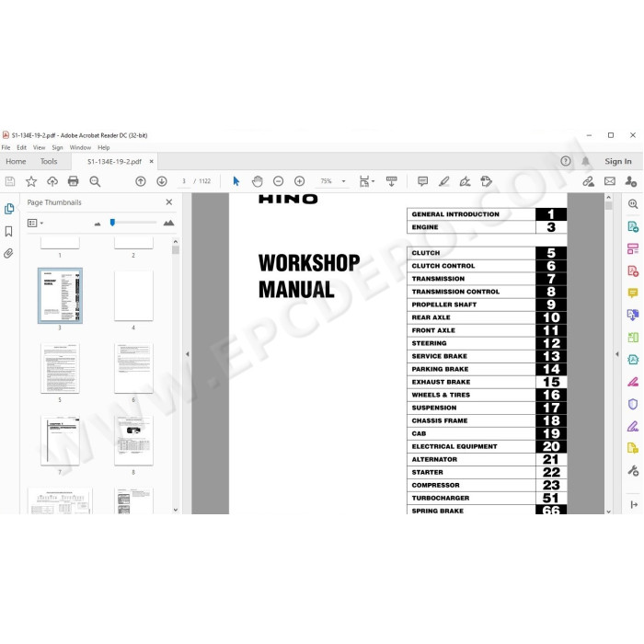Open the Page Thumbnails panel icon
This screenshot has height=644, width=644.
pyautogui.click(x=9, y=209)
